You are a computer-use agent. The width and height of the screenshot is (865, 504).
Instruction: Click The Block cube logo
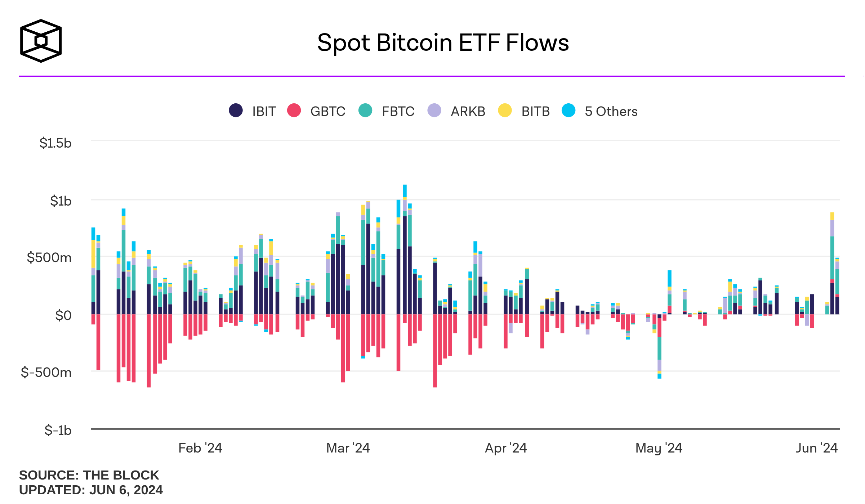click(41, 41)
